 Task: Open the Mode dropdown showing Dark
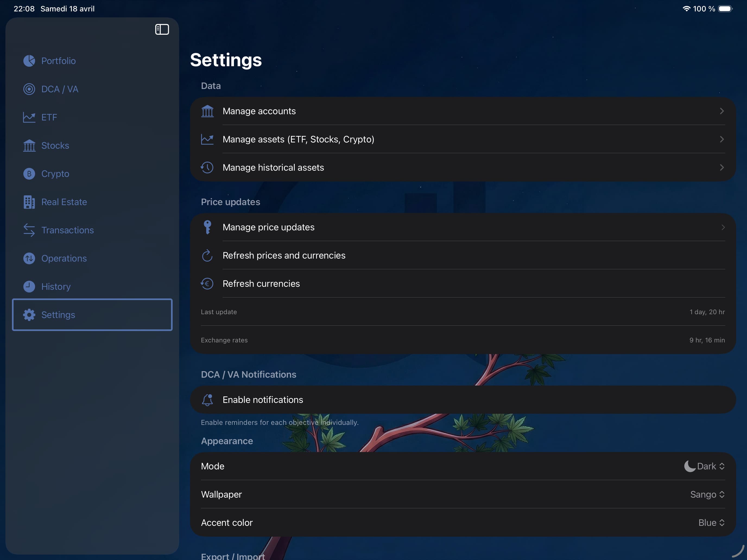coord(704,466)
